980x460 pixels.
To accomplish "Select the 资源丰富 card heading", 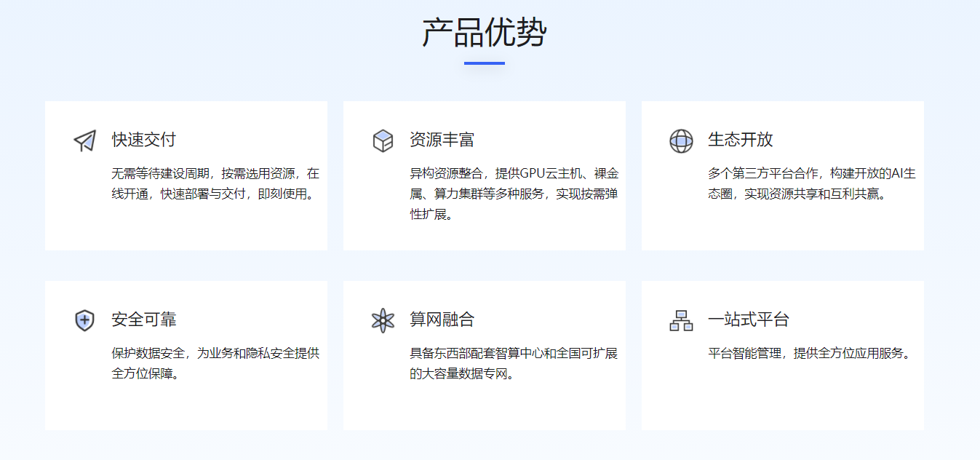I will 442,140.
